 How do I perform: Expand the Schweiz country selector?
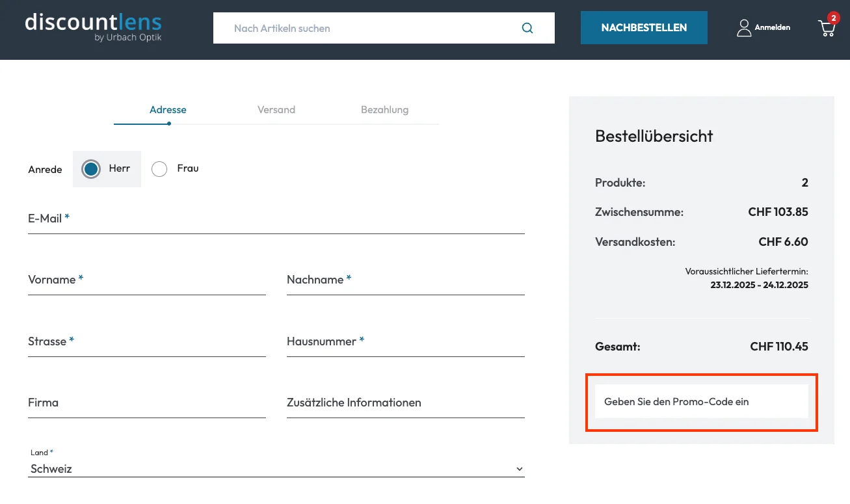[276, 468]
